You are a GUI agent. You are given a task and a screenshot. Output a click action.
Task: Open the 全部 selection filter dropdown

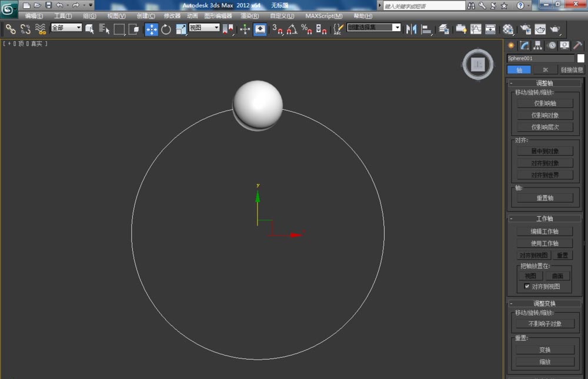[66, 28]
